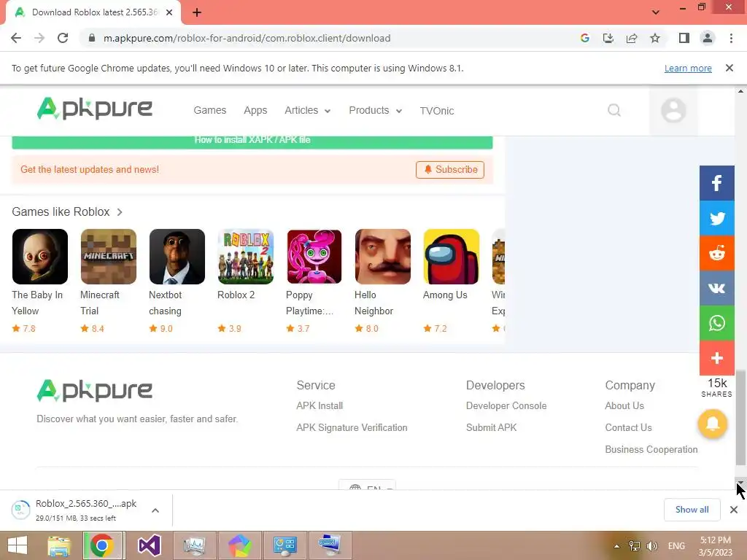Open the Roblox apk download options arrow
Viewport: 747px width, 560px height.
coord(155,510)
